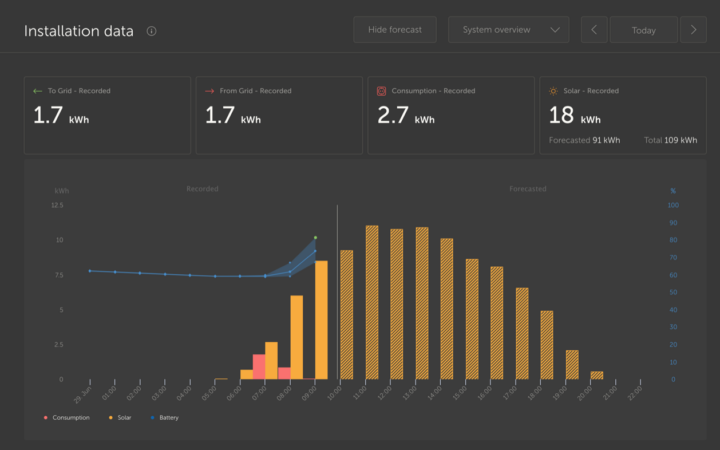Click the forecast solar bar at 11:00
Viewport: 720px width, 450px height.
pyautogui.click(x=372, y=302)
